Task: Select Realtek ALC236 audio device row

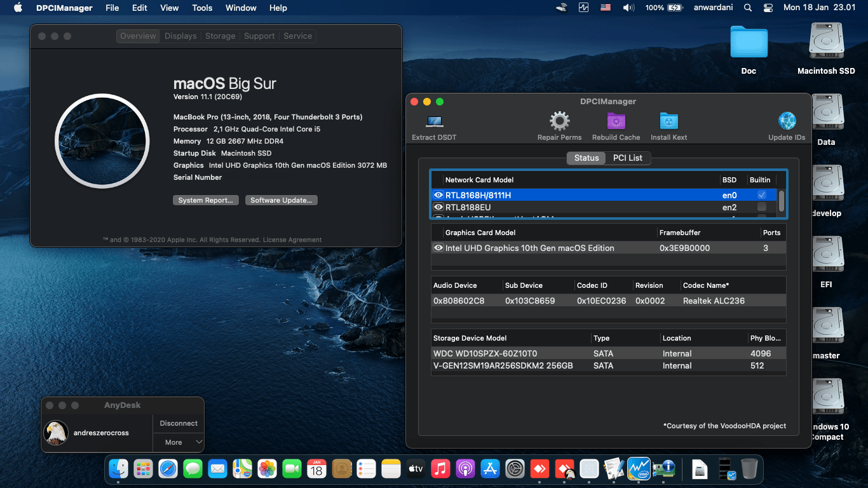Action: 608,301
